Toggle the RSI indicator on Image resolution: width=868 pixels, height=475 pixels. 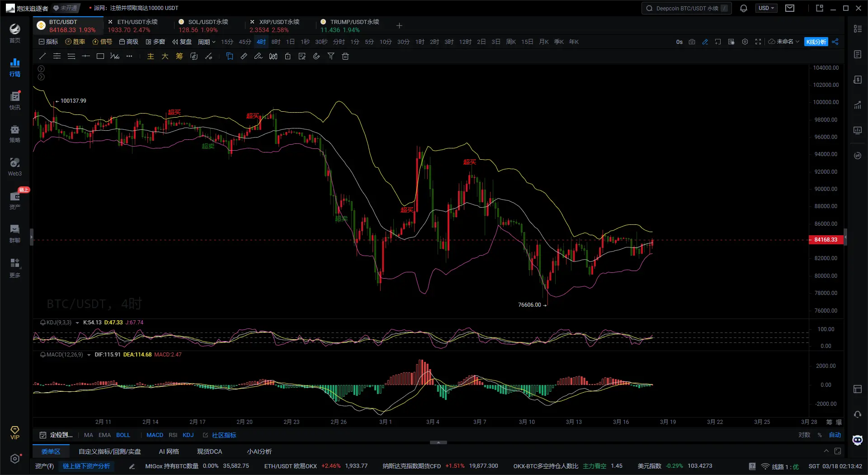[x=173, y=435]
